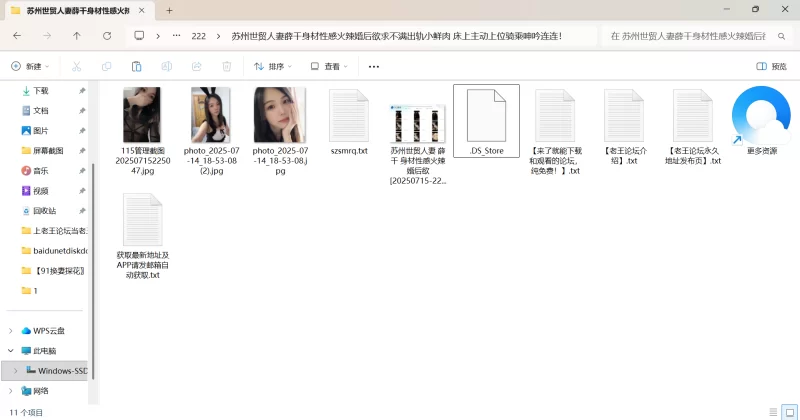
Task: Open 文档 (Documents) in sidebar
Action: 40,111
